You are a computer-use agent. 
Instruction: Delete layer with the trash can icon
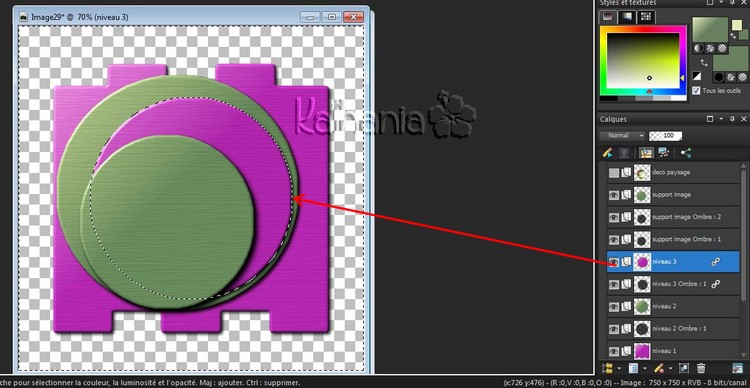click(x=701, y=368)
